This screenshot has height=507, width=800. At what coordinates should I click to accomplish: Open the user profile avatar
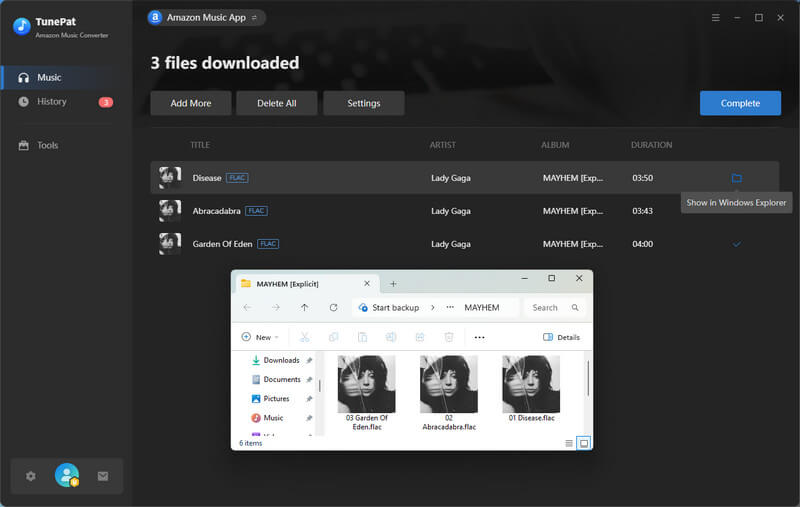point(67,475)
